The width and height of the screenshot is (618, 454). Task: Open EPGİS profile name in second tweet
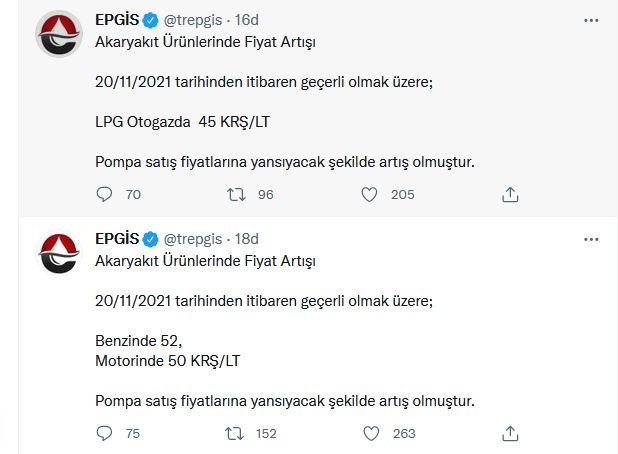coord(116,239)
